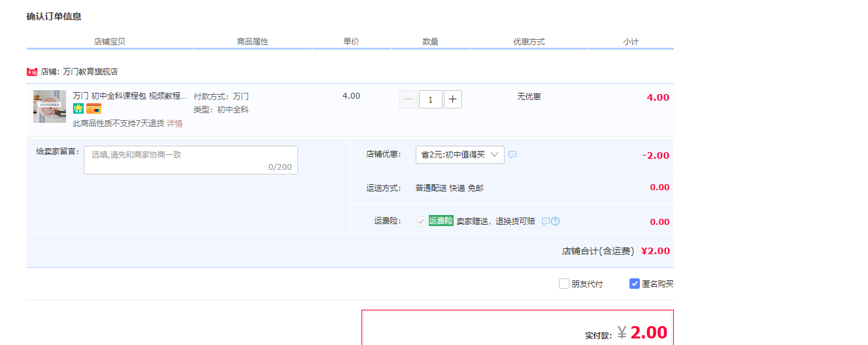Open product title 万门 初中全科课程包 link
The width and height of the screenshot is (868, 345).
[x=130, y=96]
